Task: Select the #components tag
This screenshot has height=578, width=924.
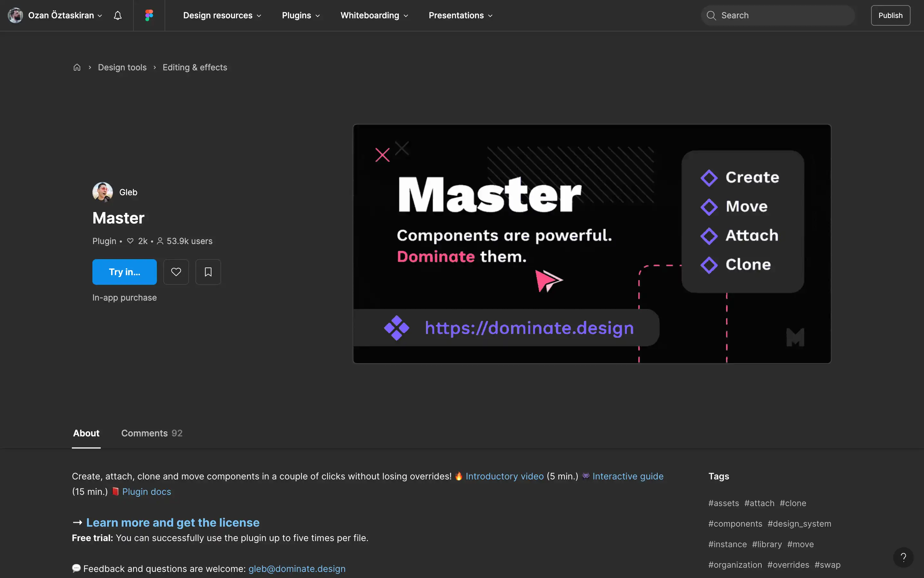Action: (x=735, y=524)
